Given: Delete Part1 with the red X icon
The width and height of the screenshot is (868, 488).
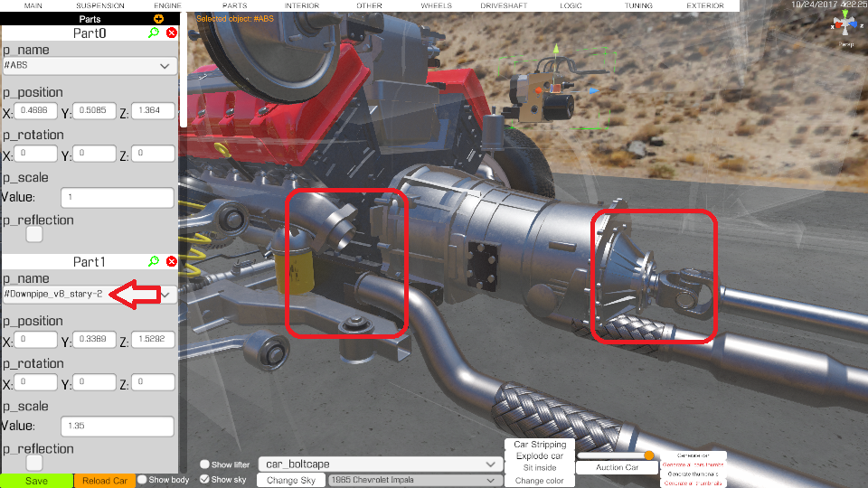Looking at the screenshot, I should coord(172,261).
